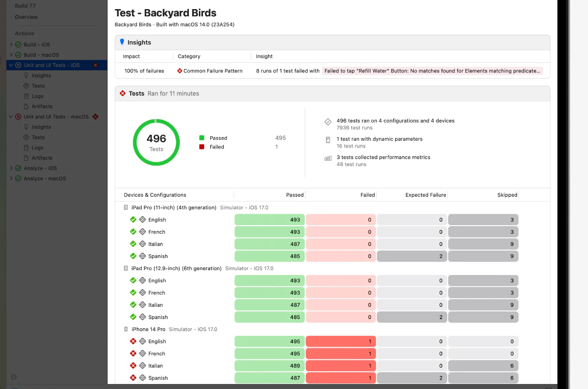This screenshot has height=389, width=588.
Task: Click the Failed column header in devices table
Action: (368, 195)
